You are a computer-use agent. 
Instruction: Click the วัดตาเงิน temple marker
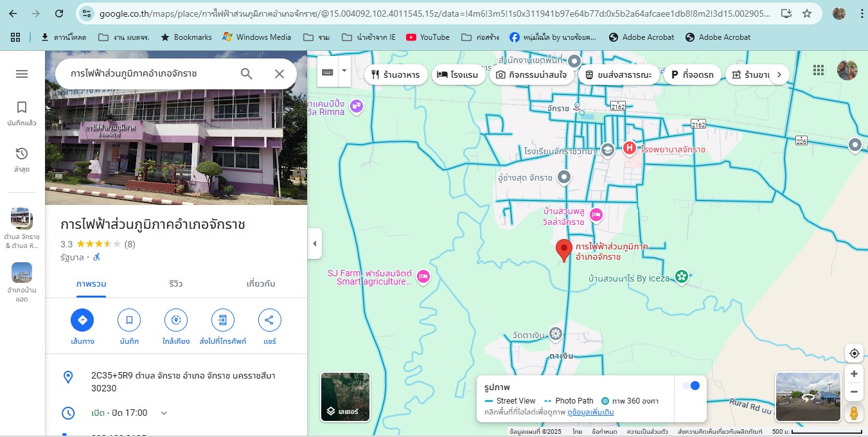click(555, 334)
